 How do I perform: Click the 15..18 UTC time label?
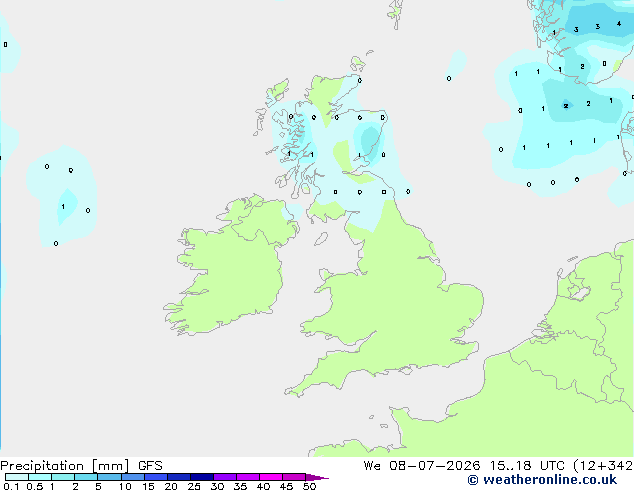point(527,466)
